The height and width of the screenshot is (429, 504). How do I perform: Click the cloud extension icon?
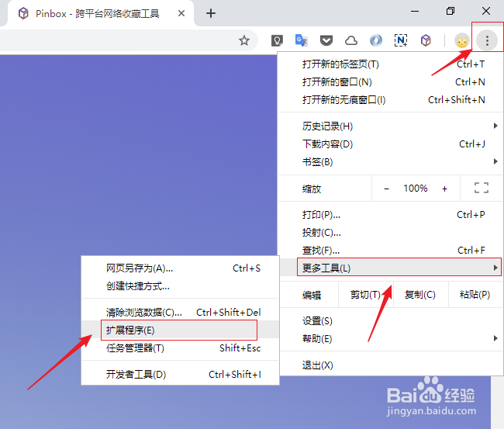pos(351,40)
